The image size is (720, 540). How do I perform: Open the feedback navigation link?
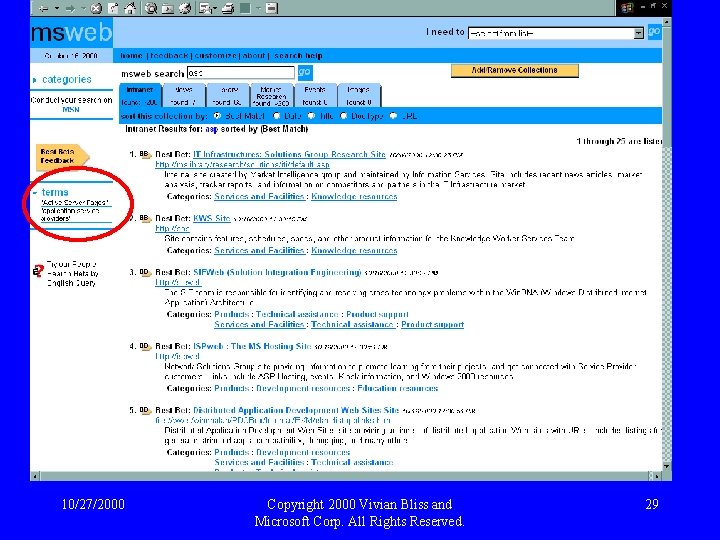pos(169,56)
